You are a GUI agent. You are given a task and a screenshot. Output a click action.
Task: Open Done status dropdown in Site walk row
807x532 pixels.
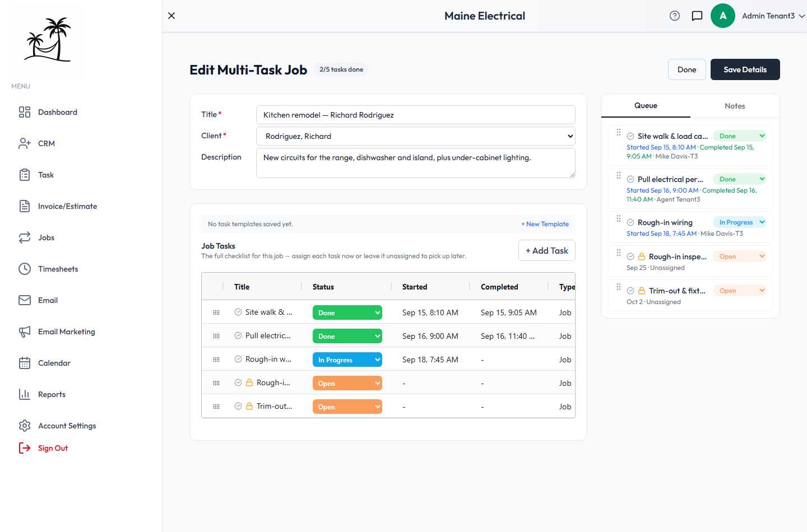click(347, 312)
